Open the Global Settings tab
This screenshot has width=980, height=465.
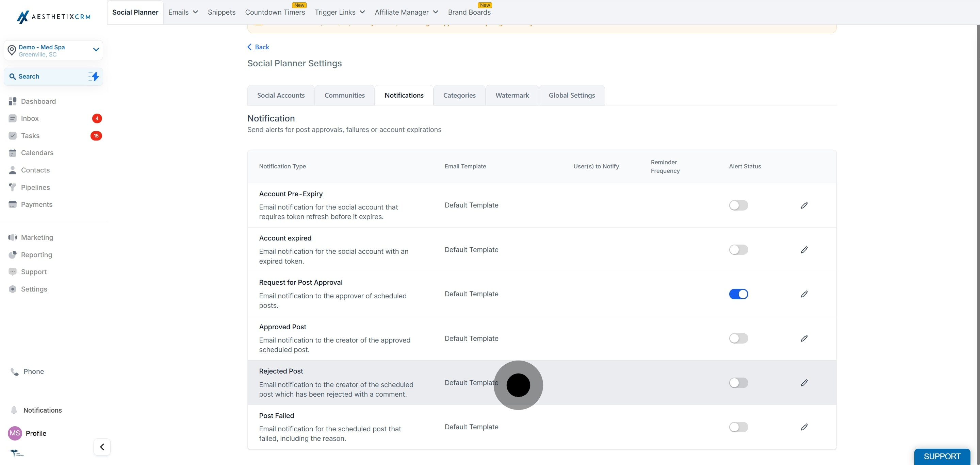[571, 96]
